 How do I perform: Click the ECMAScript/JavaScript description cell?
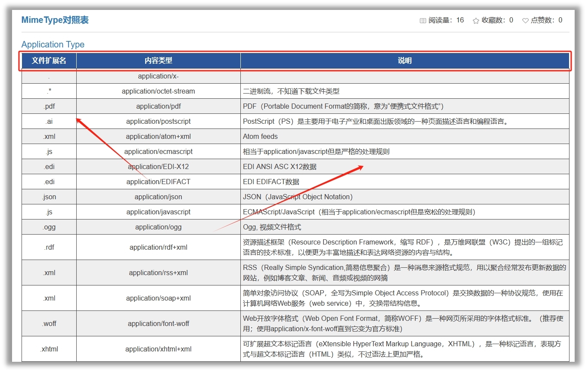click(405, 212)
